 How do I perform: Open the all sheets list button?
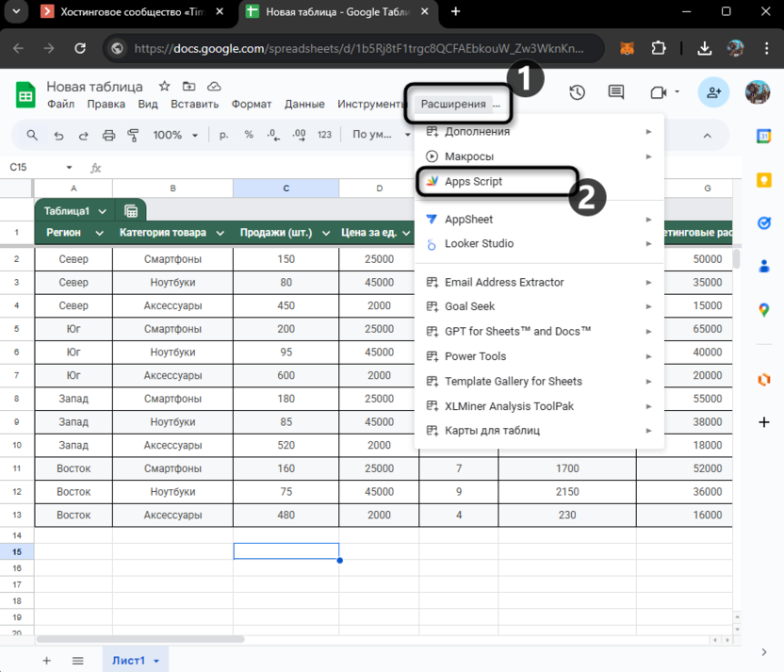pos(78,661)
